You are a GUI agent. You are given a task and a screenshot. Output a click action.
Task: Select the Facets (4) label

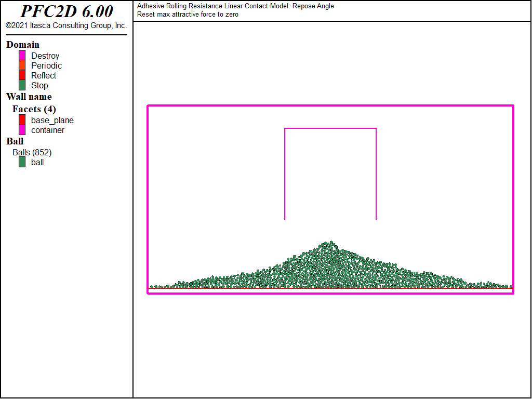[34, 109]
